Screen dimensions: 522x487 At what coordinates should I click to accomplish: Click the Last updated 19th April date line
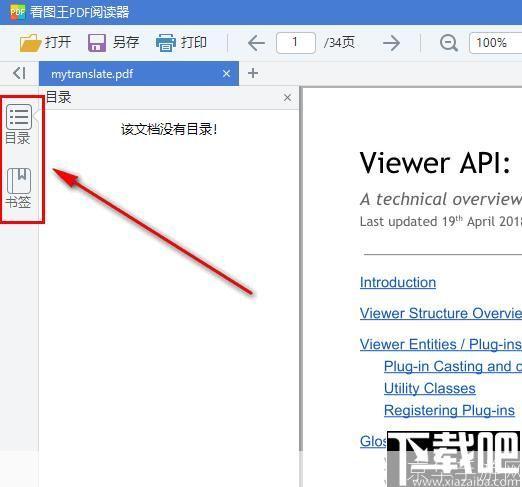coord(441,221)
